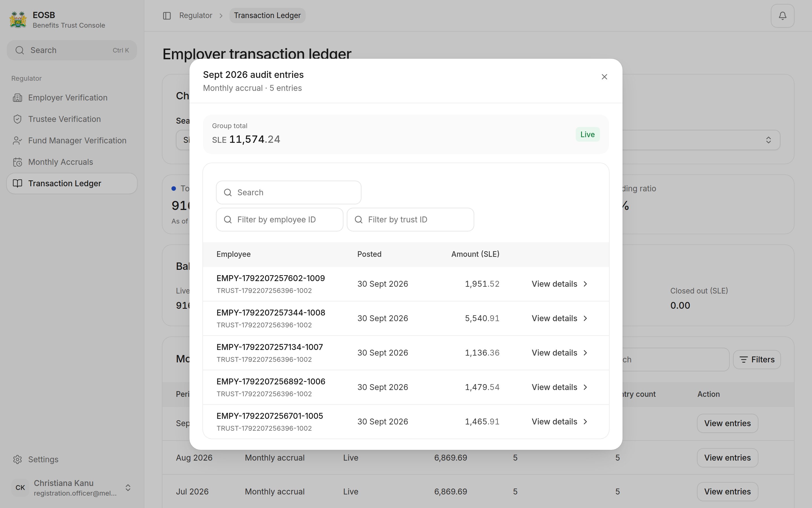
Task: Close the Sept 2026 audit entries dialog
Action: pos(604,77)
